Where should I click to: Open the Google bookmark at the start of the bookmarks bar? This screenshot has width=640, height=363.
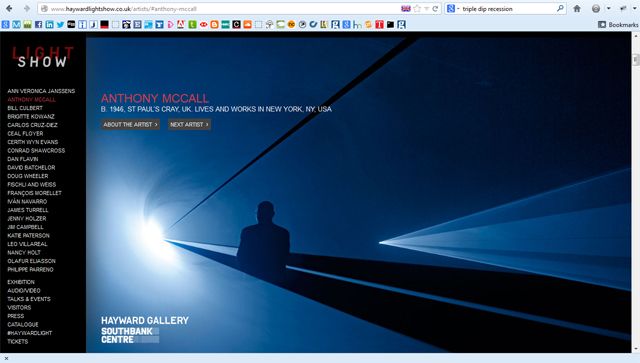5,24
